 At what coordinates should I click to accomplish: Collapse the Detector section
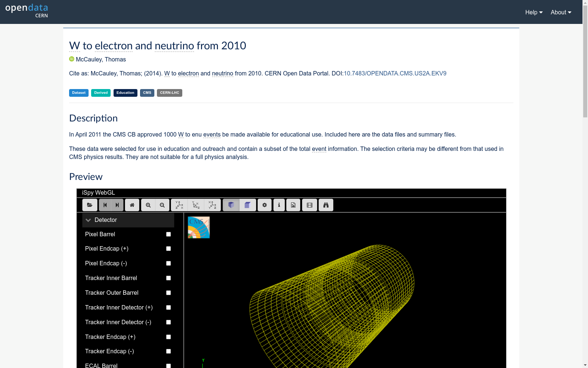tap(128, 220)
